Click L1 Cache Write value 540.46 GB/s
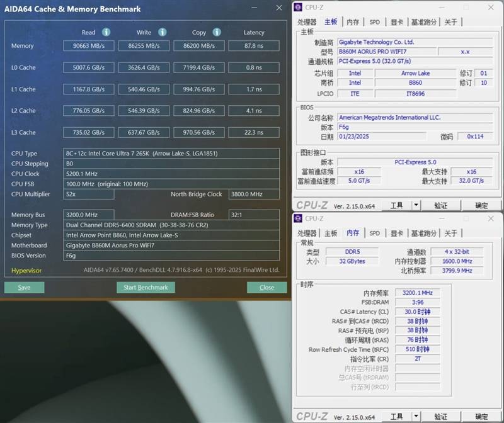 point(144,89)
